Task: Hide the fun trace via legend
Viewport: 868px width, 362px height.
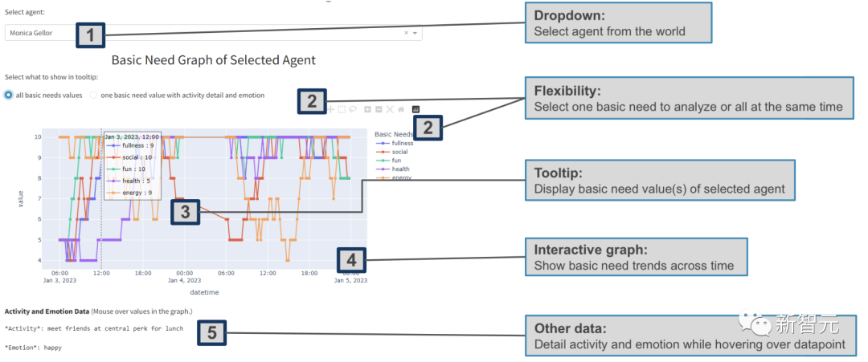Action: [x=389, y=161]
